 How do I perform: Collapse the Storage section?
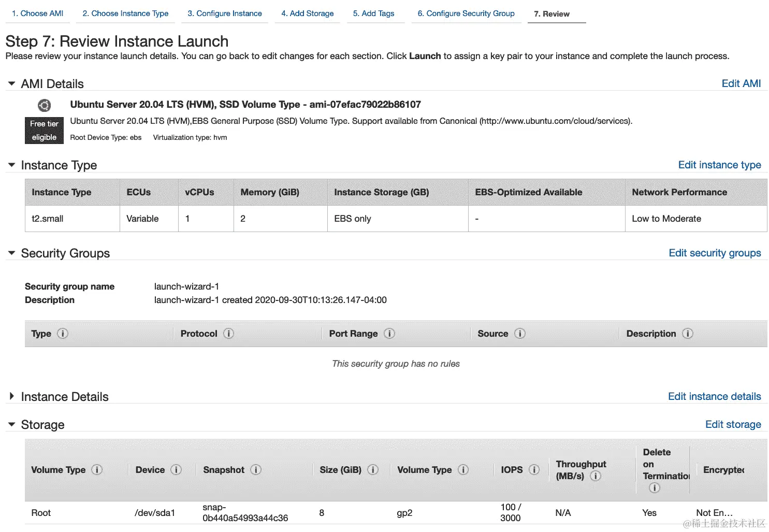point(11,424)
